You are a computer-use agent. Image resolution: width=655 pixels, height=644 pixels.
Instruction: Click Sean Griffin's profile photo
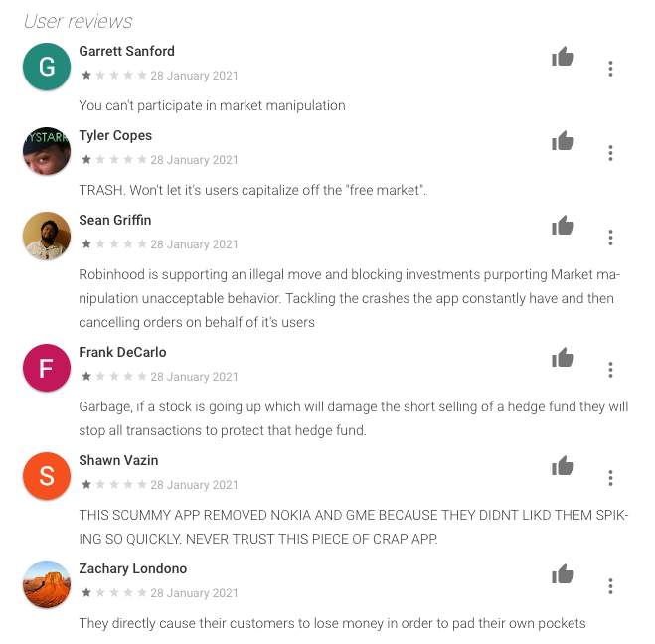point(47,236)
